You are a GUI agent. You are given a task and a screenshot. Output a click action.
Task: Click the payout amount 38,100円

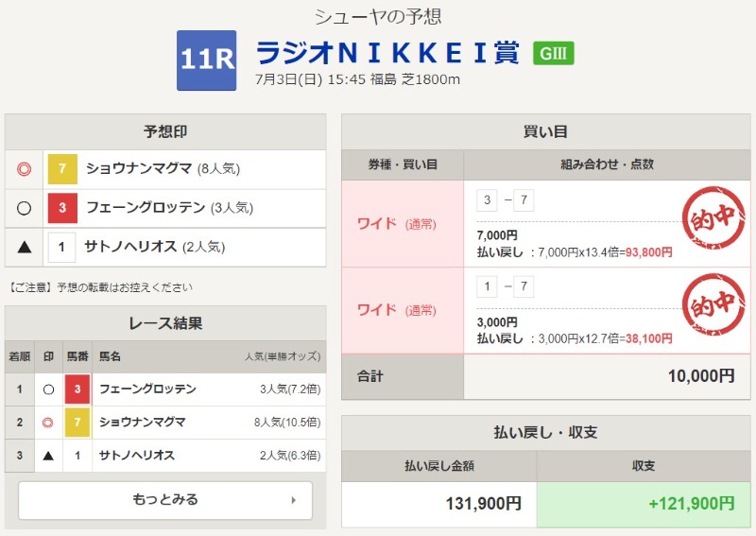click(648, 338)
